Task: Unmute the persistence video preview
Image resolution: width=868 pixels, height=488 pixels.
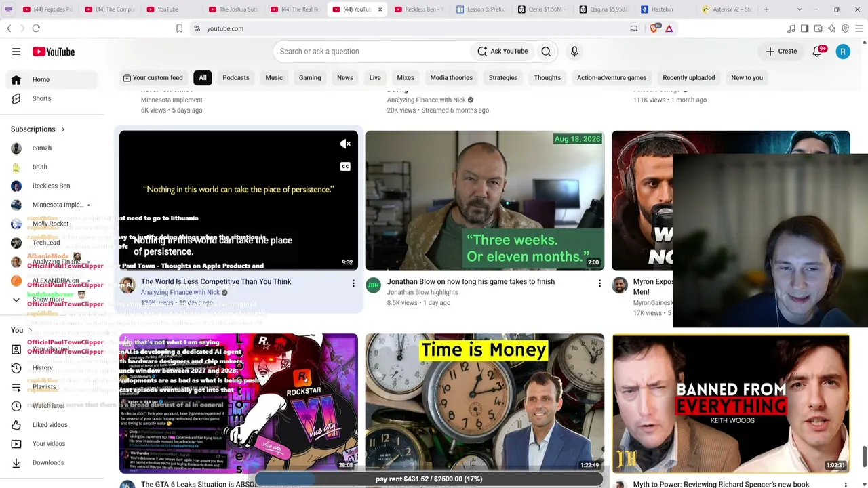Action: pos(345,144)
